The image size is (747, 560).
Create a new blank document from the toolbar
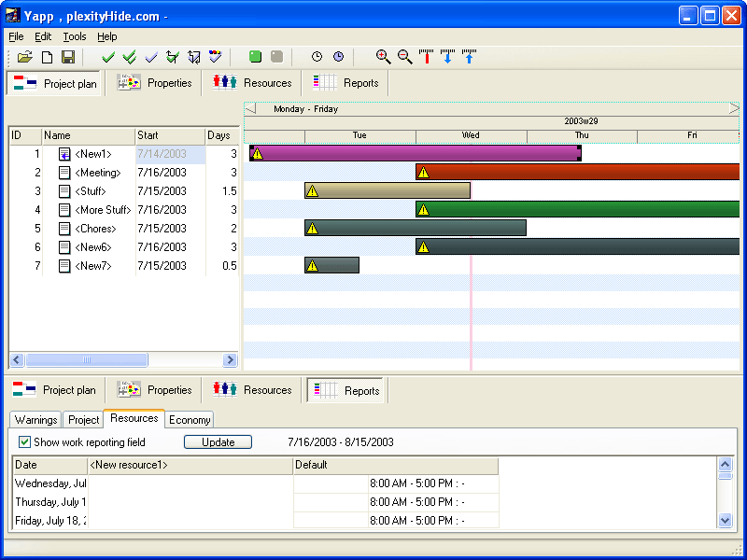pyautogui.click(x=47, y=57)
